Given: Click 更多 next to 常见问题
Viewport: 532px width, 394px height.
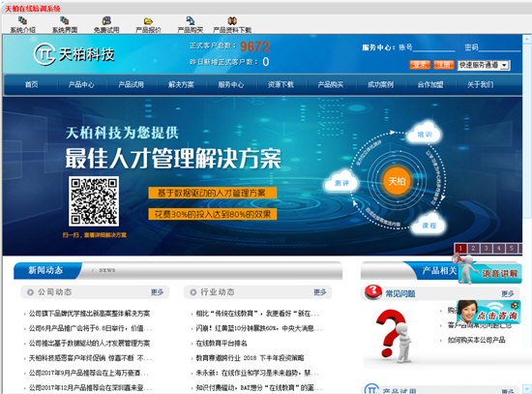Looking at the screenshot, I should pyautogui.click(x=508, y=293).
